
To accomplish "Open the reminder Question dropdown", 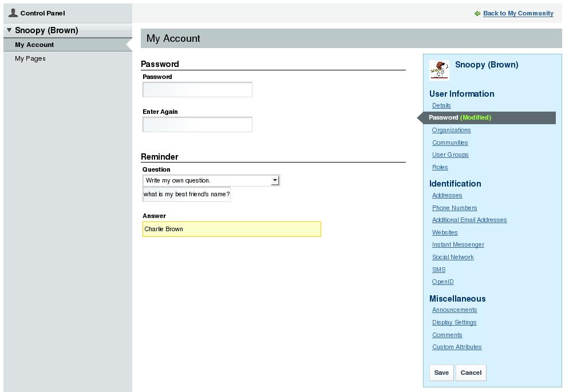I will tap(275, 181).
